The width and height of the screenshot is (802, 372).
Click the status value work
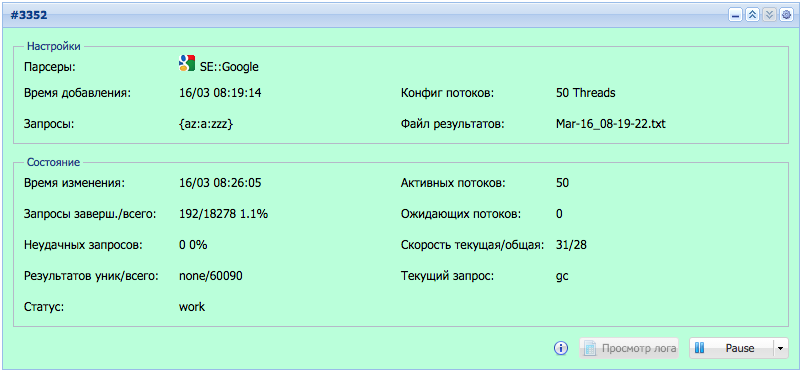tap(192, 307)
